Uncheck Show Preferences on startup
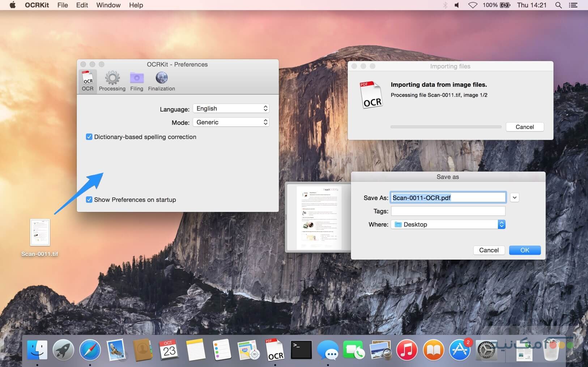Screen dimensions: 588x367 pos(89,200)
